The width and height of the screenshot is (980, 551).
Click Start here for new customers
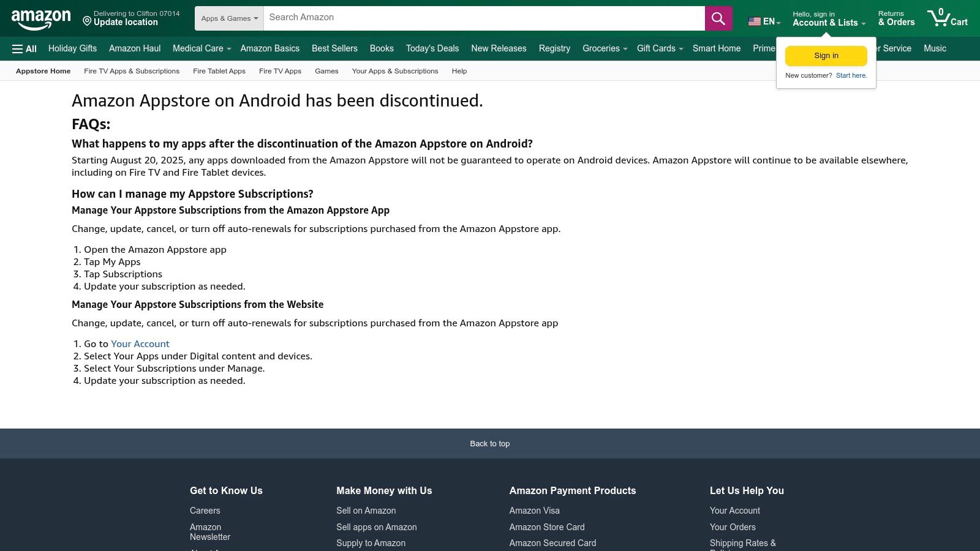(x=851, y=75)
